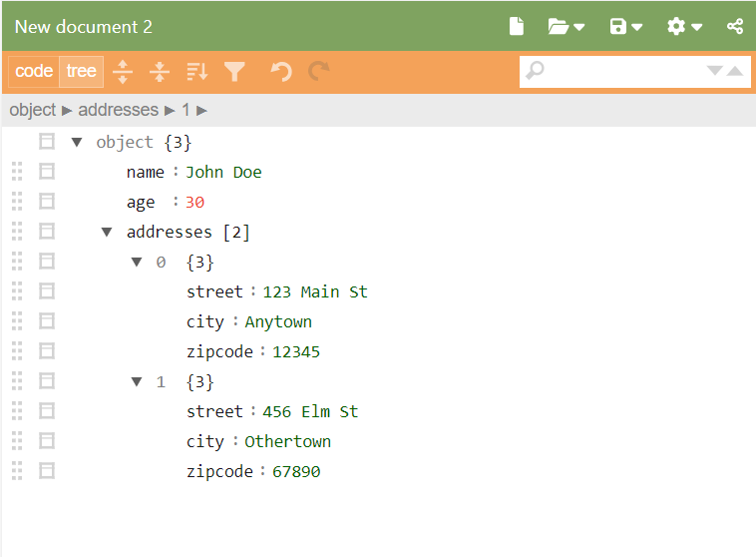Click the '123 Main St' value
756x557 pixels.
315,292
